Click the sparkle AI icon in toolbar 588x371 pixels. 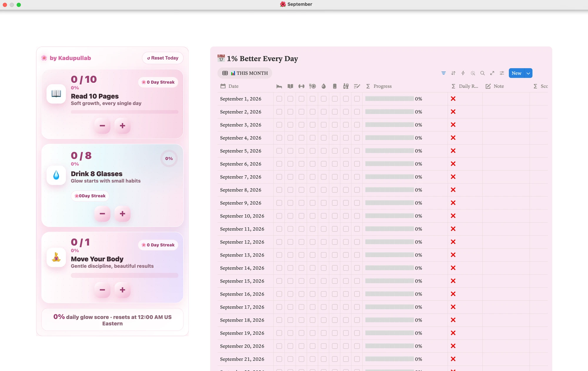tap(472, 73)
